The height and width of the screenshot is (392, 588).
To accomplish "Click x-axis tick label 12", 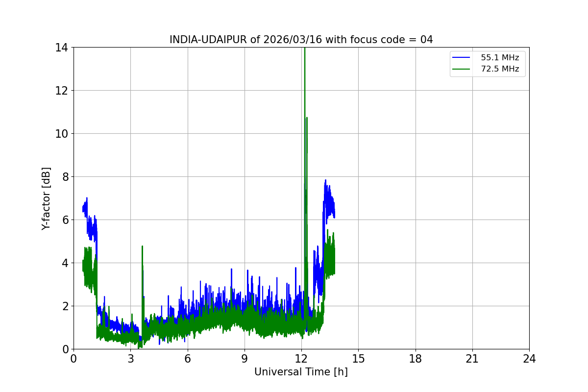I will click(x=301, y=359).
